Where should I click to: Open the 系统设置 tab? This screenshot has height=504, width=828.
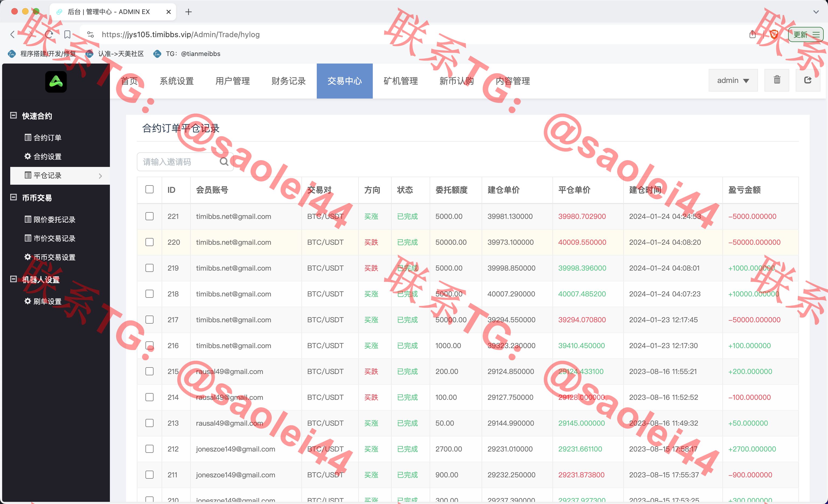[x=177, y=81]
